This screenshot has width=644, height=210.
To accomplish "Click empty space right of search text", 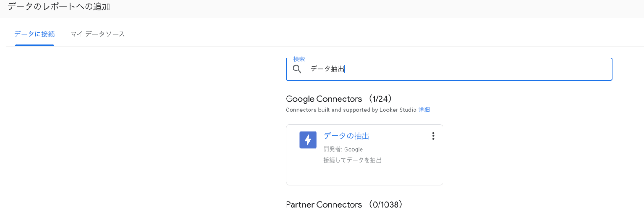I will click(x=478, y=69).
